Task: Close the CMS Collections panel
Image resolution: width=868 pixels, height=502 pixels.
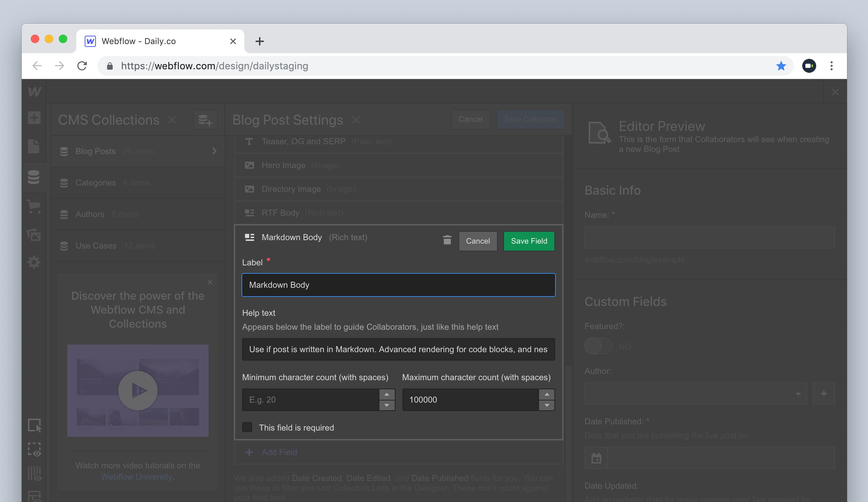Action: point(172,120)
